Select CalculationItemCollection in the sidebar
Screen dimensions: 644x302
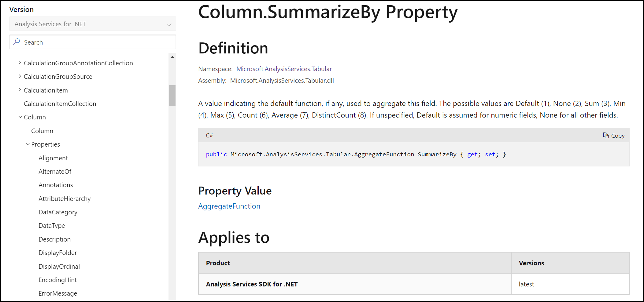(60, 104)
